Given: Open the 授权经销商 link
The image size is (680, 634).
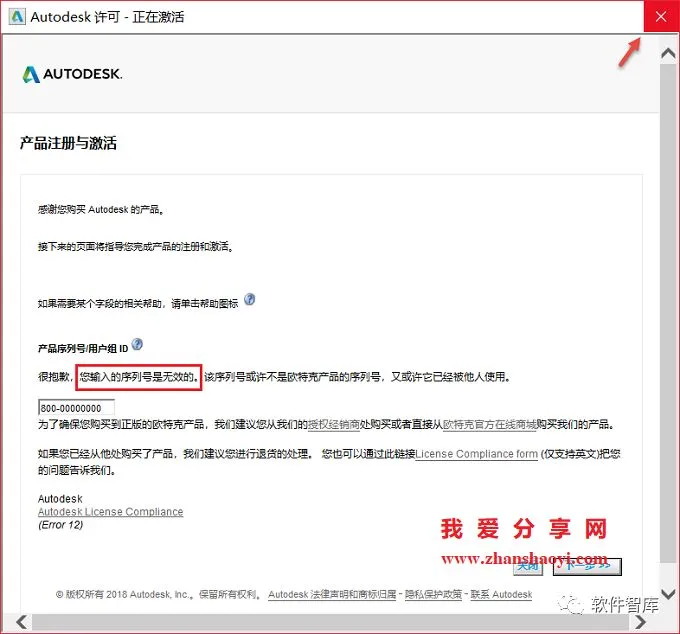Looking at the screenshot, I should [333, 424].
